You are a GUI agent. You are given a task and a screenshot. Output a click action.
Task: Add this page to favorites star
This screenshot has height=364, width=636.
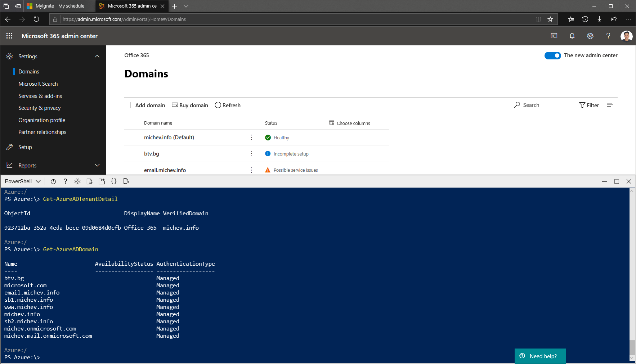[550, 19]
